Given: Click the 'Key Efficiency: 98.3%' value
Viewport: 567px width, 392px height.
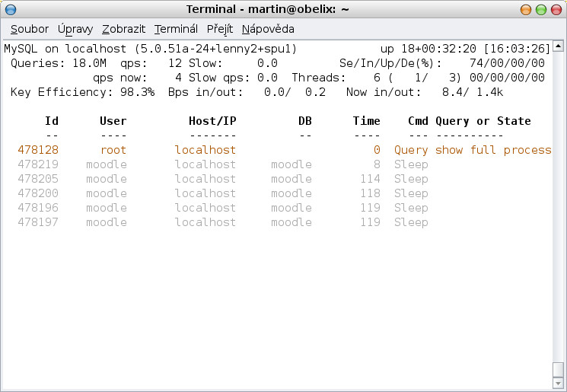Looking at the screenshot, I should pyautogui.click(x=83, y=92).
